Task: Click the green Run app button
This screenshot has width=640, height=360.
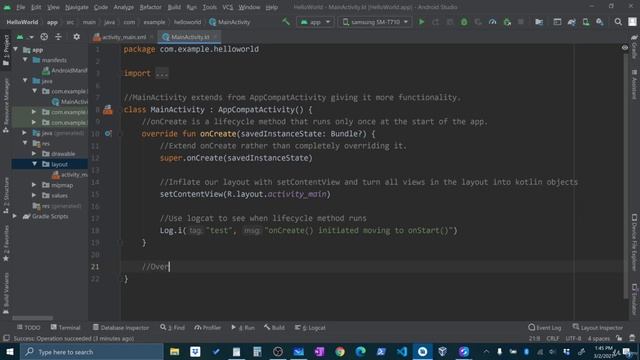Action: [x=421, y=22]
